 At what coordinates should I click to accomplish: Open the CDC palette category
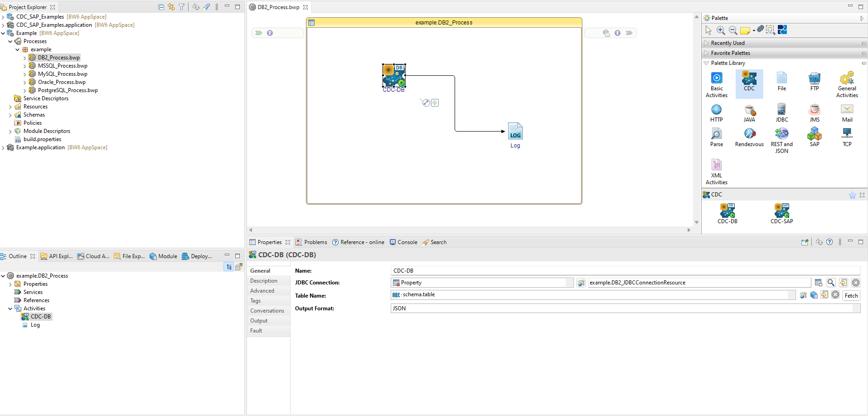pyautogui.click(x=749, y=83)
